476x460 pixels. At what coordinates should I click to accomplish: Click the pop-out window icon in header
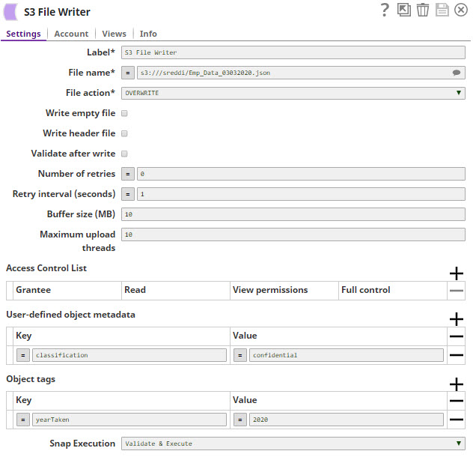404,10
